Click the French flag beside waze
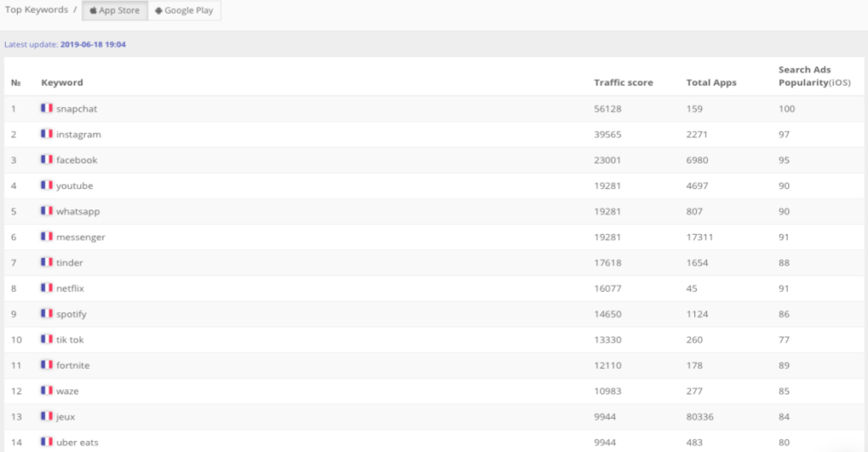The height and width of the screenshot is (452, 868). (47, 390)
